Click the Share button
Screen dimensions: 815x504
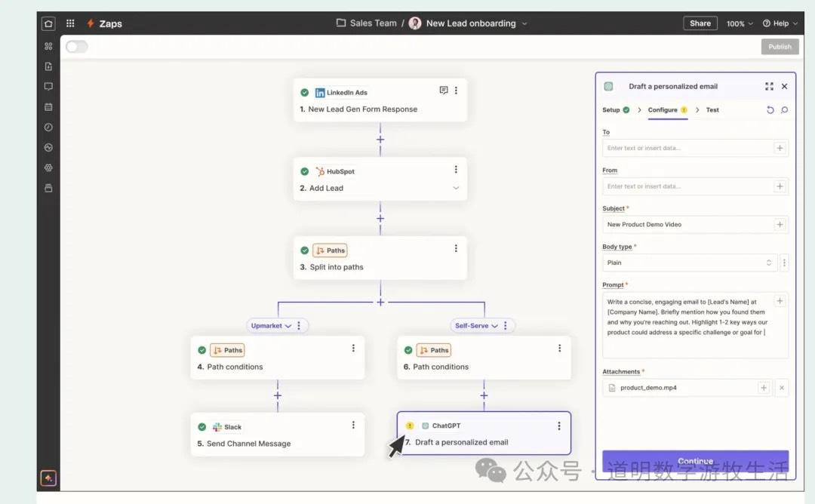tap(700, 23)
